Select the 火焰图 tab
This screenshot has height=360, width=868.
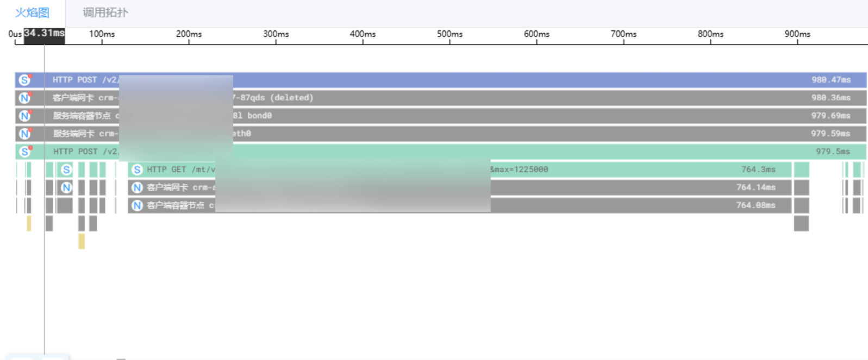[32, 12]
